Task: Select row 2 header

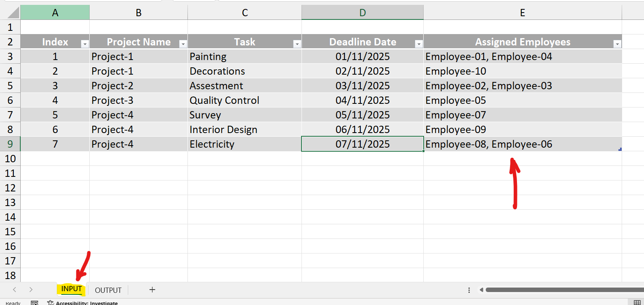Action: click(x=10, y=42)
